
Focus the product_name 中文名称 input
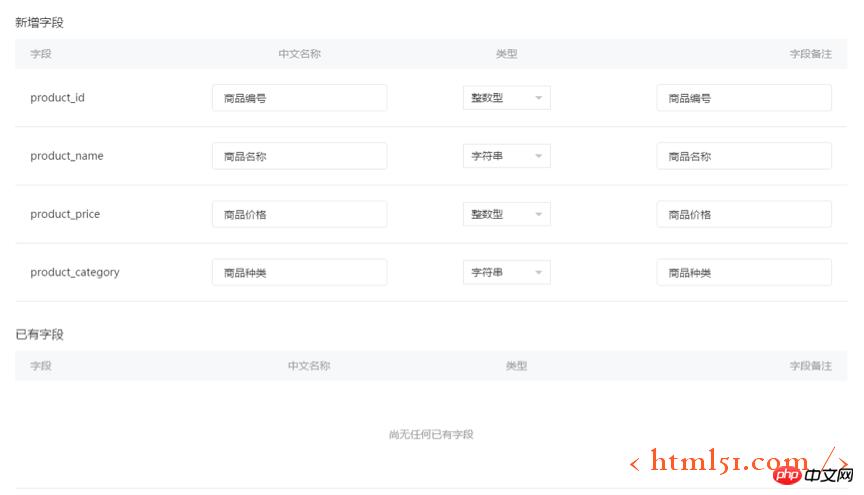pyautogui.click(x=299, y=156)
